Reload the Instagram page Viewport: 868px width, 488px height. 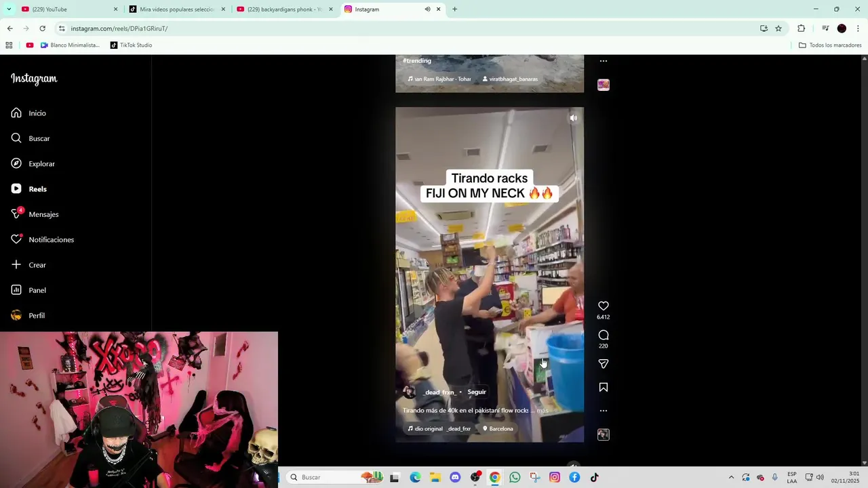pos(42,28)
